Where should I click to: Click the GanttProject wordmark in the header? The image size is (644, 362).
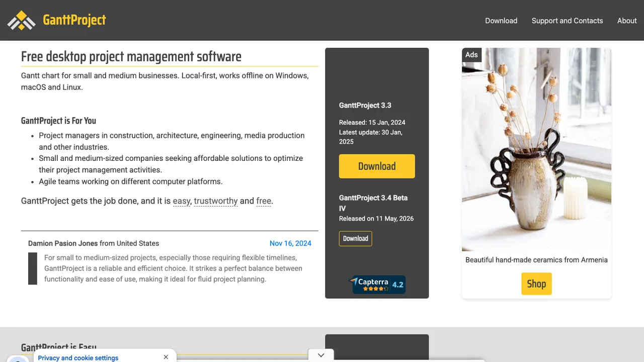point(74,20)
